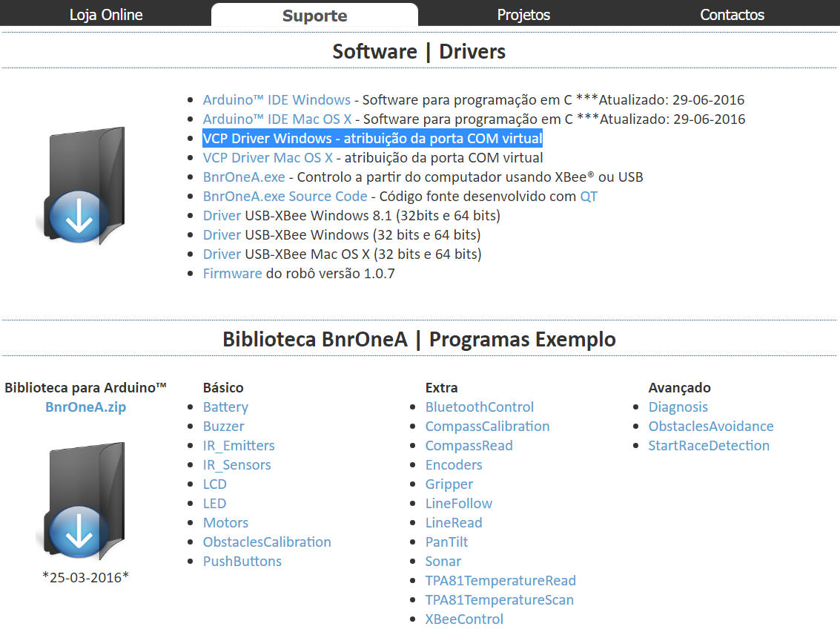The height and width of the screenshot is (638, 840).
Task: Open the TPA81TemperatureScan example
Action: [x=499, y=600]
